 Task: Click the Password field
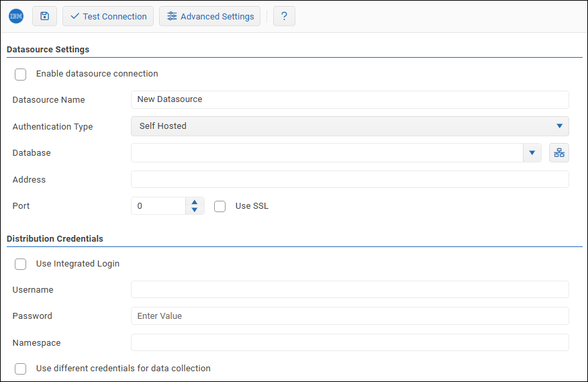(x=350, y=316)
